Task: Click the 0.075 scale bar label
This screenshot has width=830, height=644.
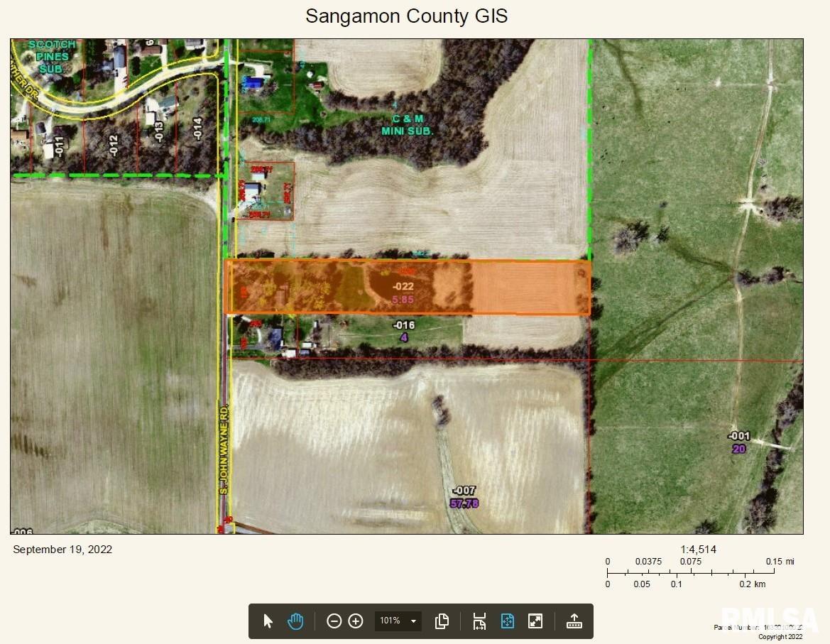Action: point(691,562)
